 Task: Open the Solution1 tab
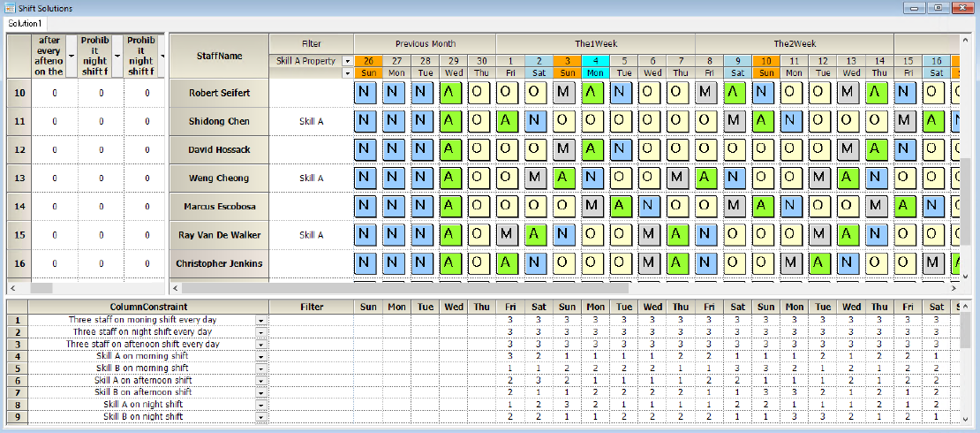(25, 23)
